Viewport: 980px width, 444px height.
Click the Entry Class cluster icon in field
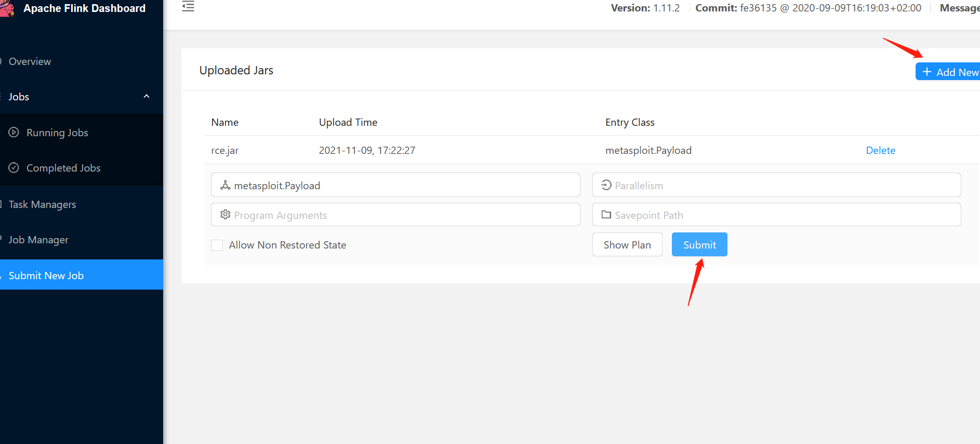click(x=226, y=185)
